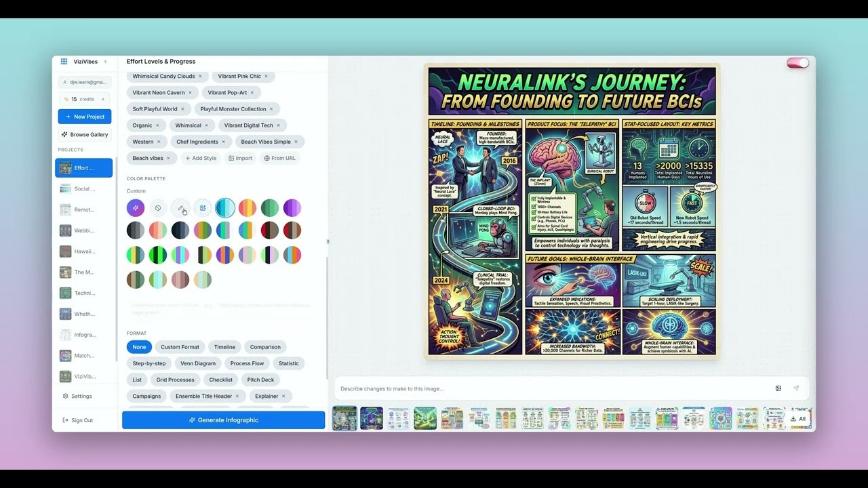Image resolution: width=868 pixels, height=488 pixels.
Task: Focus the Describe changes input field
Action: tap(553, 388)
